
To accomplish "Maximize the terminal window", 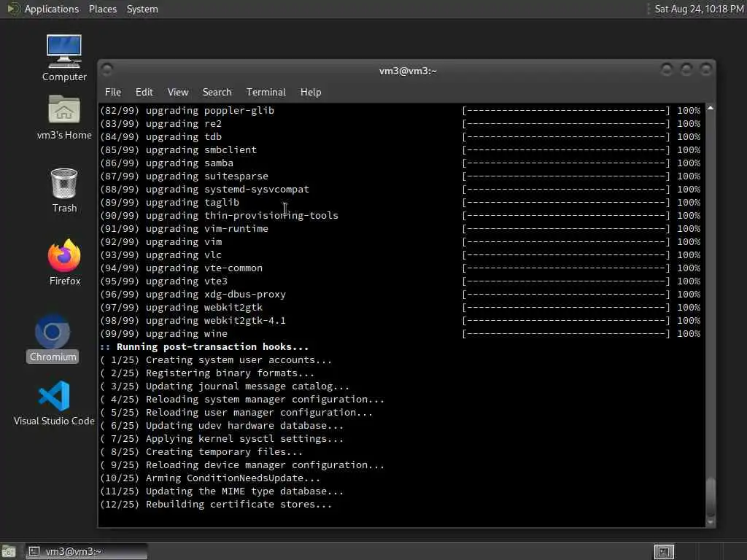I will pos(686,70).
